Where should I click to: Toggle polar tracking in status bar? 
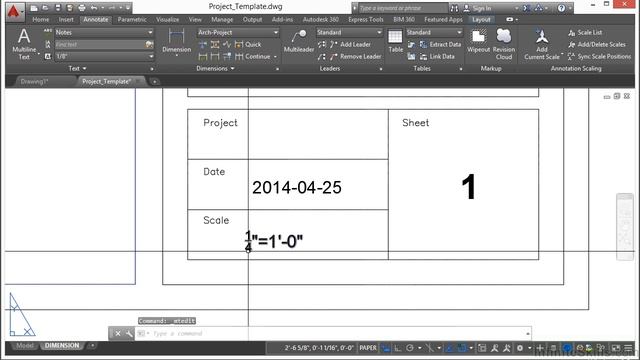pos(410,348)
